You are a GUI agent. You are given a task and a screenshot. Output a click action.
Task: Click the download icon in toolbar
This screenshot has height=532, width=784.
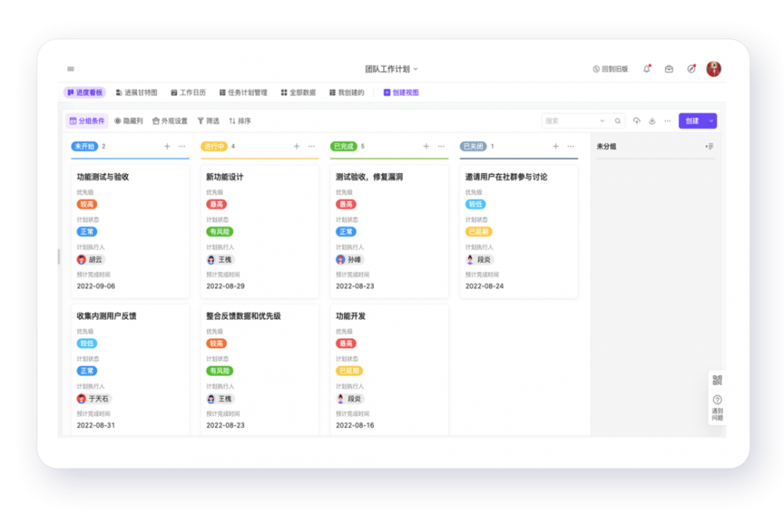pyautogui.click(x=652, y=121)
